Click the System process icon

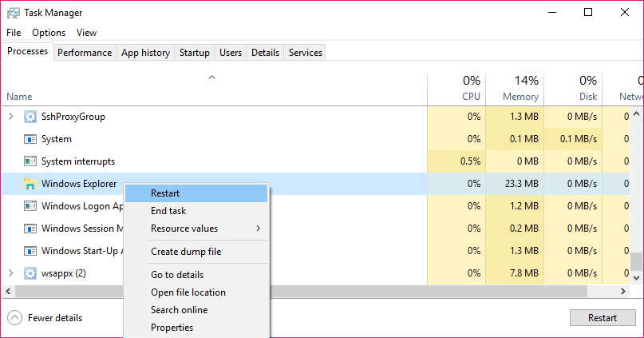[30, 139]
